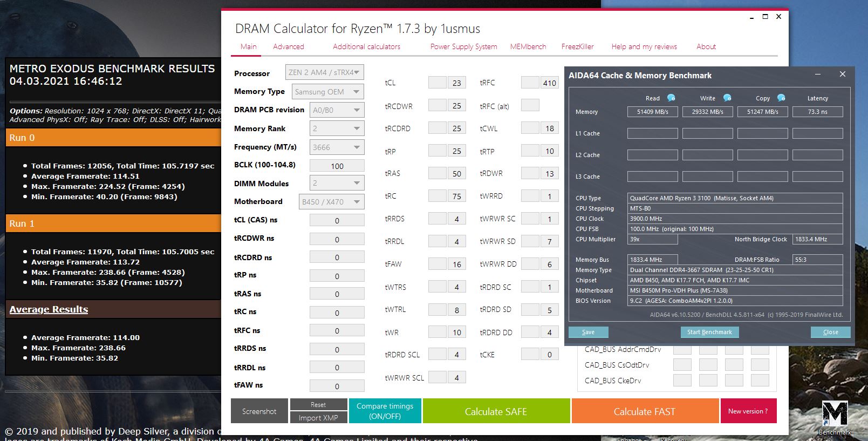Click the tCWL value field showing 18
This screenshot has height=441, width=868.
550,128
